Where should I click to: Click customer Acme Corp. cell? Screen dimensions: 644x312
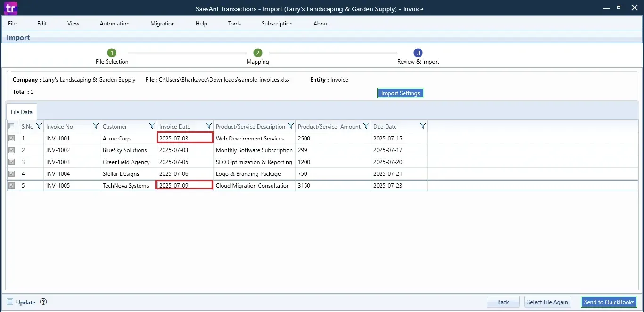pyautogui.click(x=128, y=139)
